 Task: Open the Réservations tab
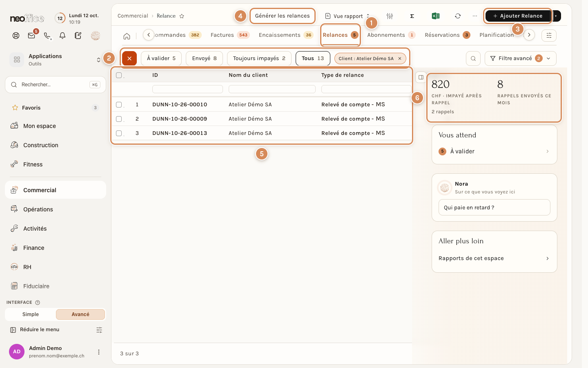point(448,35)
